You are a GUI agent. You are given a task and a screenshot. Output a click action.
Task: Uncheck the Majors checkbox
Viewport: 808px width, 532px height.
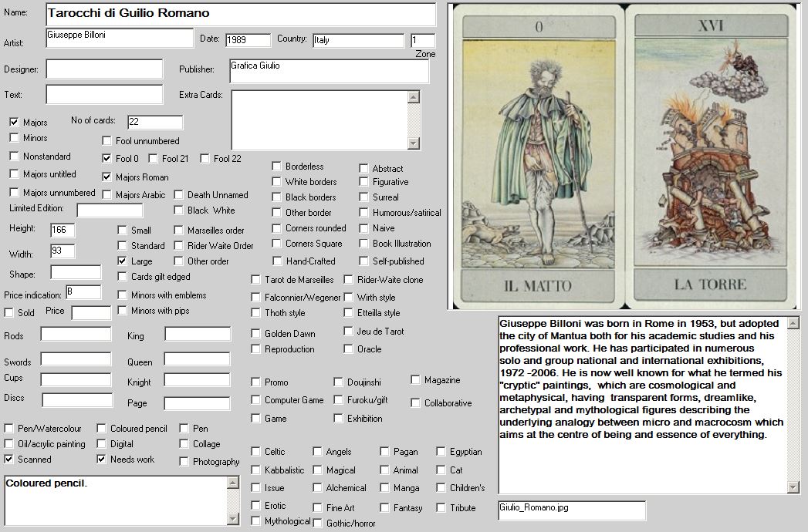pyautogui.click(x=14, y=122)
